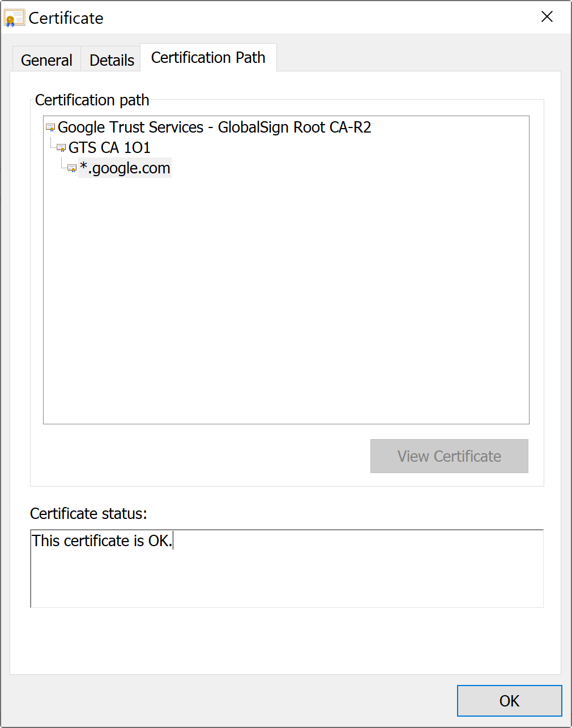Click the certificate icon beside GTS CA 1O1
The width and height of the screenshot is (572, 728).
click(61, 148)
